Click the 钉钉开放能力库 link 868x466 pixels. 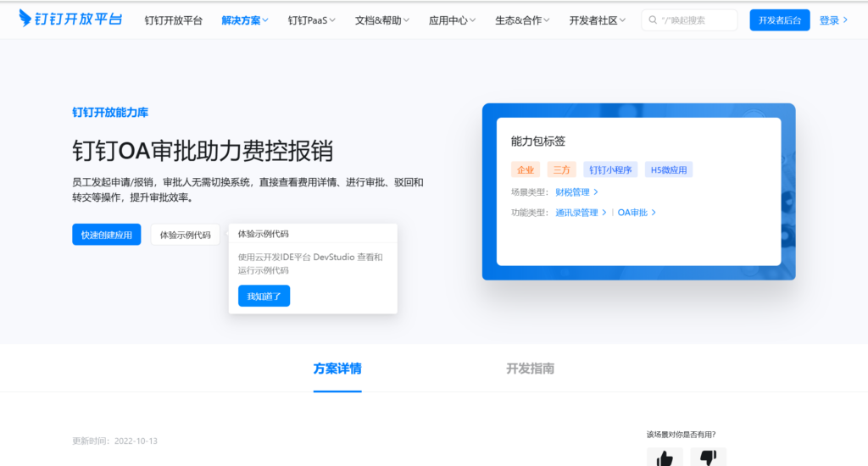click(x=110, y=113)
